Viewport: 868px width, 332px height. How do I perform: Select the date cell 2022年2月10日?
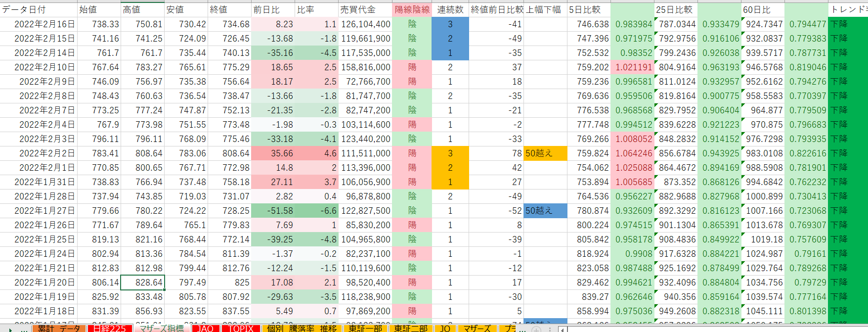[39, 67]
